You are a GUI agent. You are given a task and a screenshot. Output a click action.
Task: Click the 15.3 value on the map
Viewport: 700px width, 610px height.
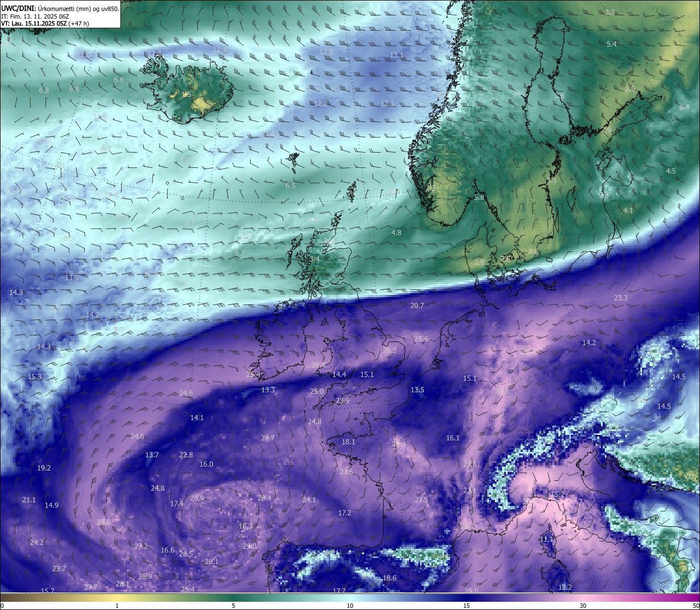coord(34,376)
